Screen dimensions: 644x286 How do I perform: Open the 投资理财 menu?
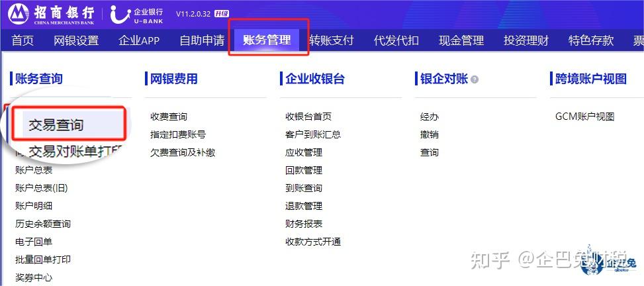click(526, 40)
